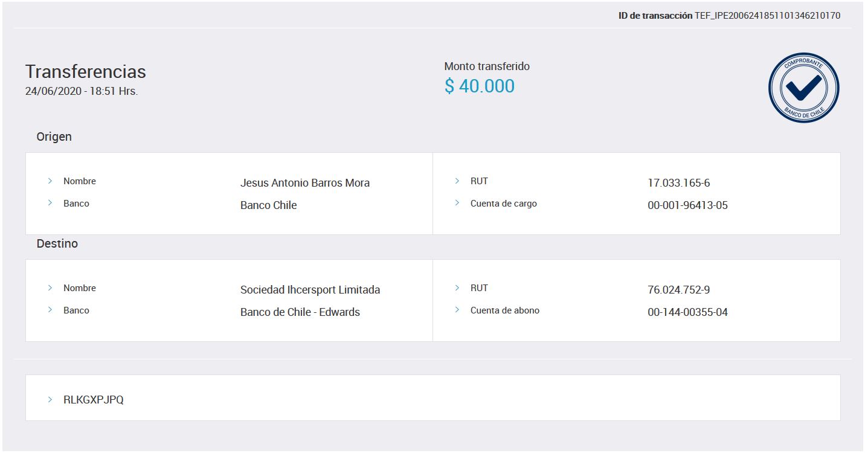Click the RUT value 76.024.752-9
868x453 pixels.
(679, 290)
